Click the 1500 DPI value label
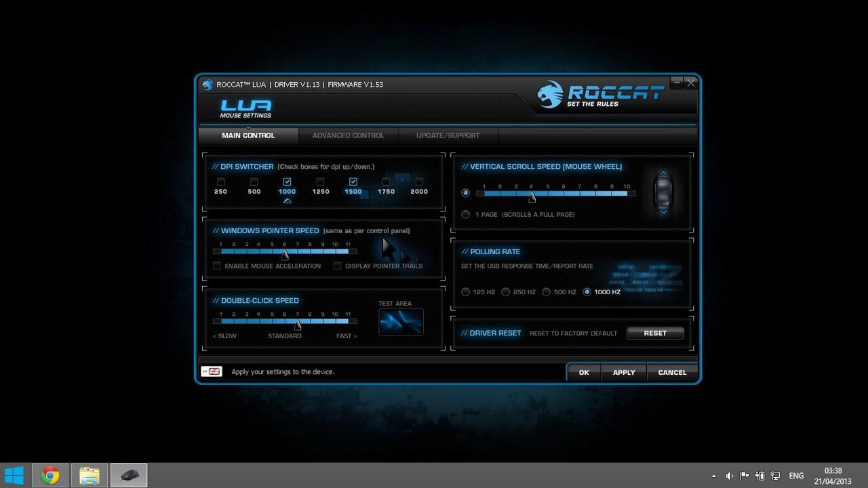868x488 pixels. (x=353, y=192)
